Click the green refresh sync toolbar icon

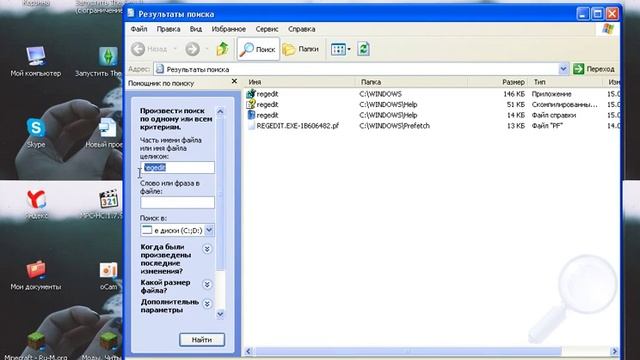(x=363, y=49)
